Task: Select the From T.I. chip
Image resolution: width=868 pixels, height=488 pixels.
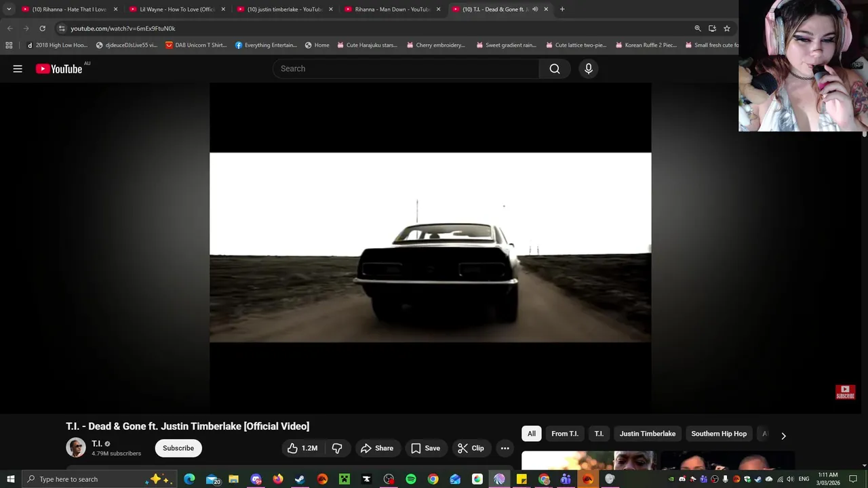Action: click(565, 434)
